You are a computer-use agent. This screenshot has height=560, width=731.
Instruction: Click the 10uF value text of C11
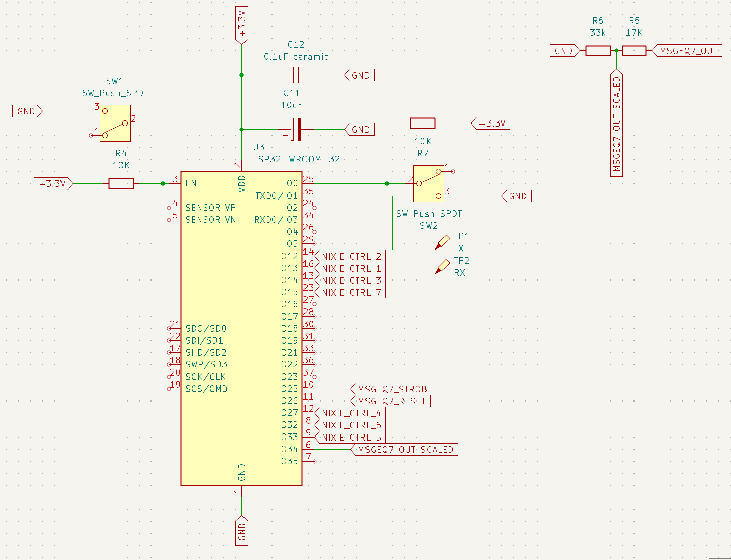click(x=292, y=105)
